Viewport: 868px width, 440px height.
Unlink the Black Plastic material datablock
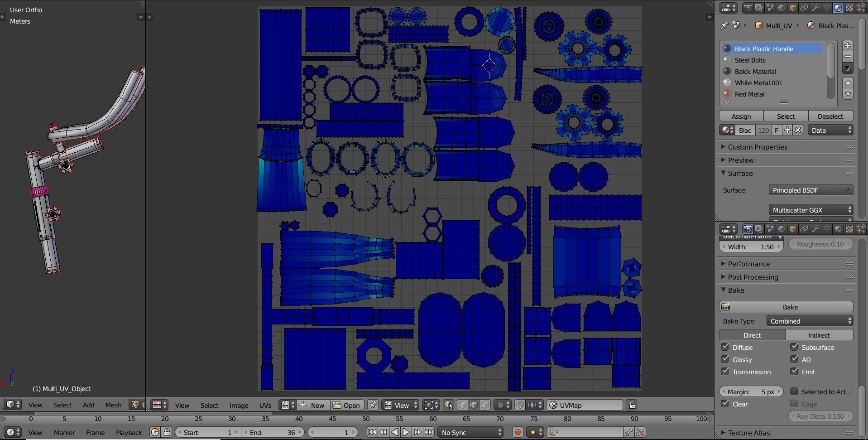pos(798,130)
